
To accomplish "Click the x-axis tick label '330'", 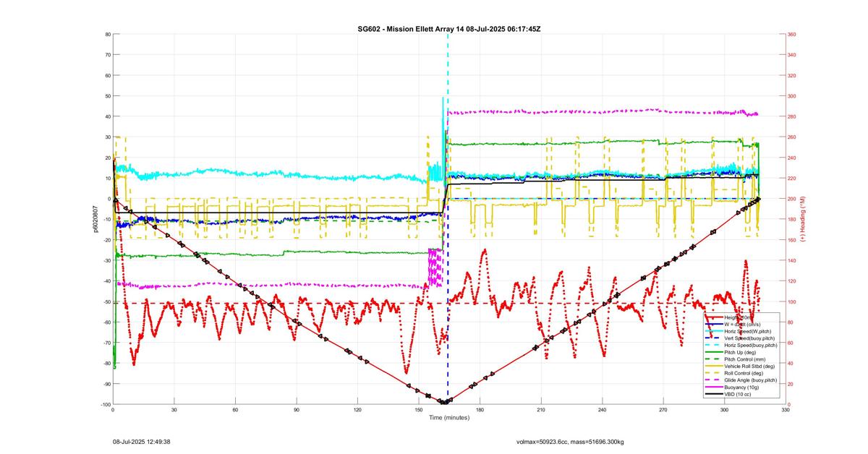I will pos(786,410).
